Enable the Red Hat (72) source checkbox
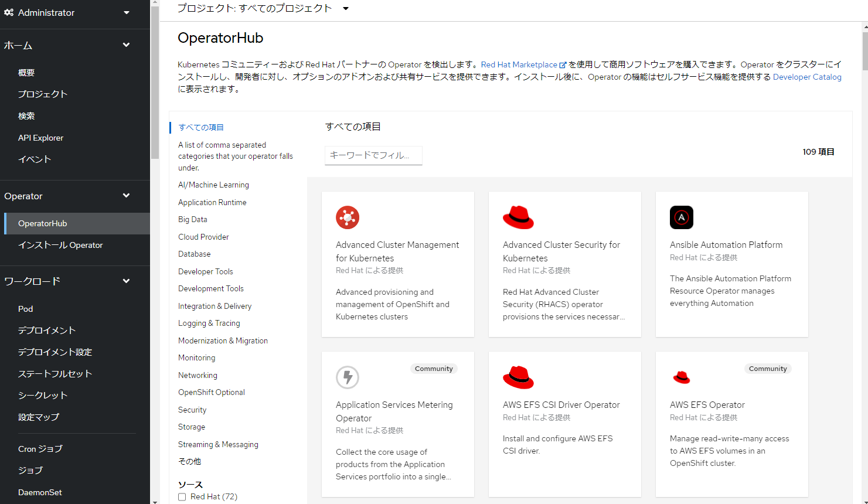 pos(182,496)
